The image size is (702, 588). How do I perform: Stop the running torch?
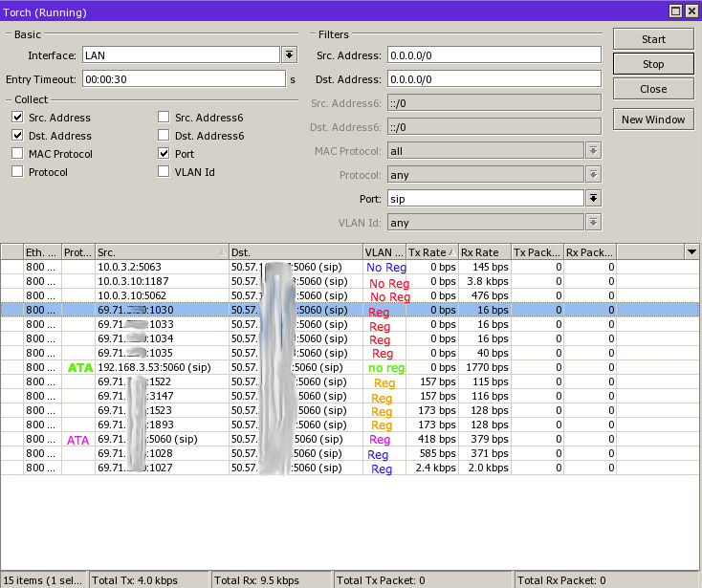click(x=653, y=64)
